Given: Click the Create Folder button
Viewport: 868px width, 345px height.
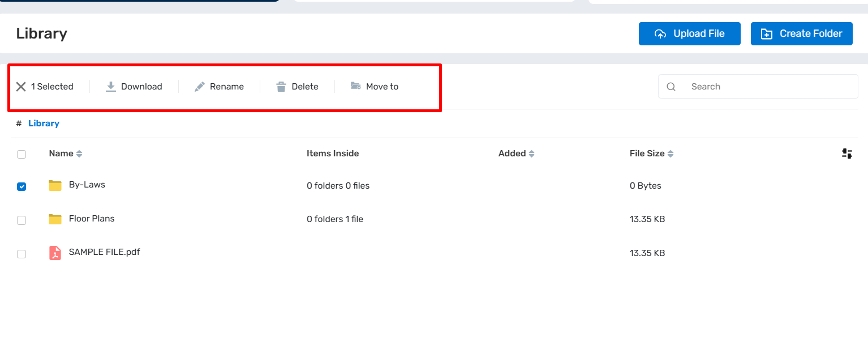Looking at the screenshot, I should click(x=801, y=34).
